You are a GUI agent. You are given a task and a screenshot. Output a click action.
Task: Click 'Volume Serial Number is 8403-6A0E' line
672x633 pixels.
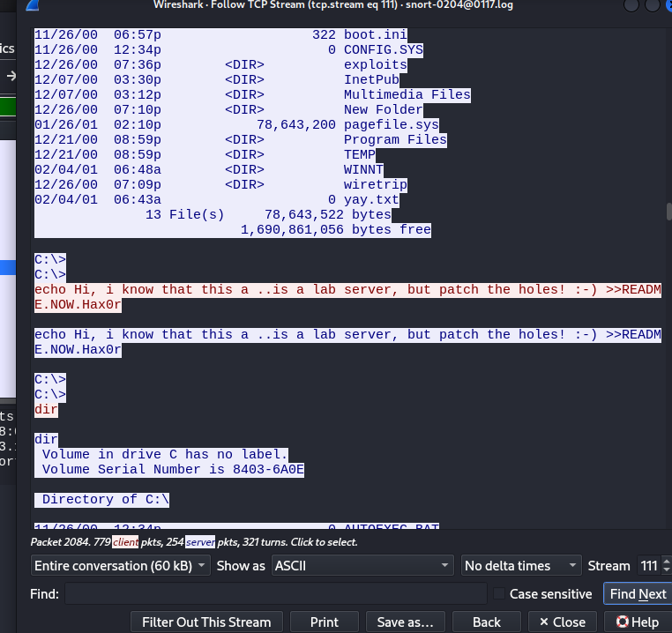(173, 470)
